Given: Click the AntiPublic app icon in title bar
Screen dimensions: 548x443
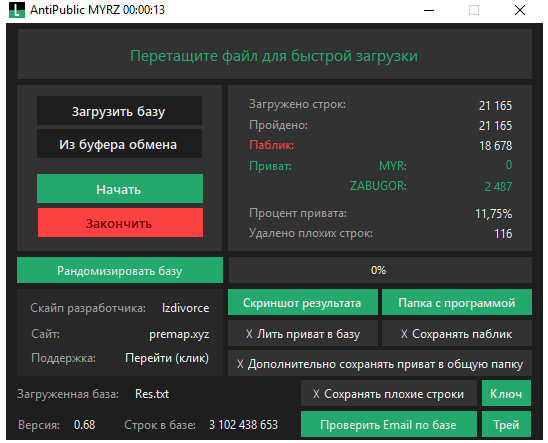Looking at the screenshot, I should click(x=17, y=10).
